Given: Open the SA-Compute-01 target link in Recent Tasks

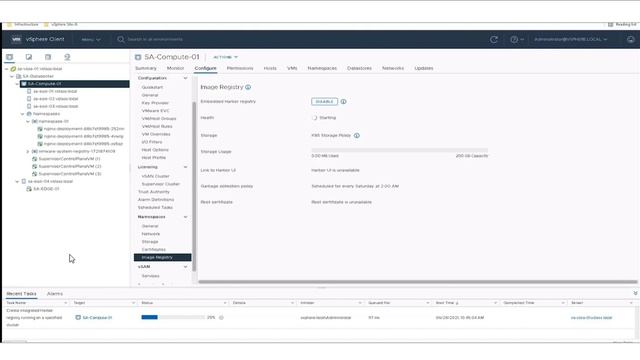Looking at the screenshot, I should pos(97,318).
